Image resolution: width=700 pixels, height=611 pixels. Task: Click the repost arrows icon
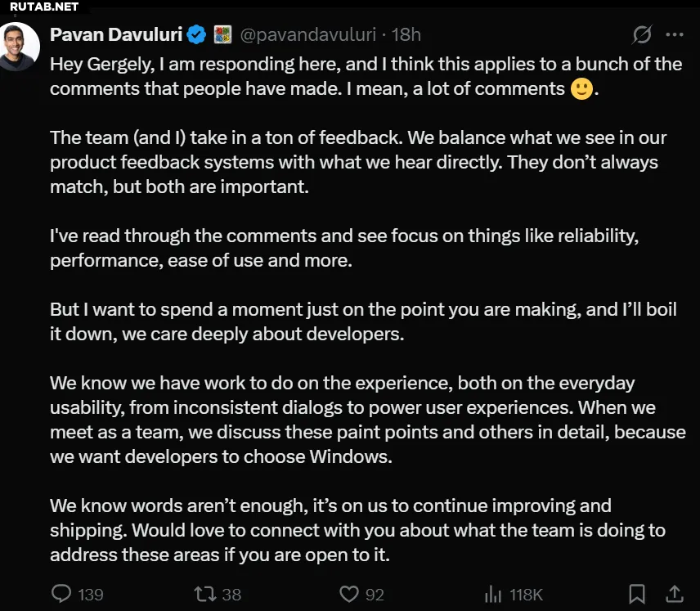click(204, 593)
